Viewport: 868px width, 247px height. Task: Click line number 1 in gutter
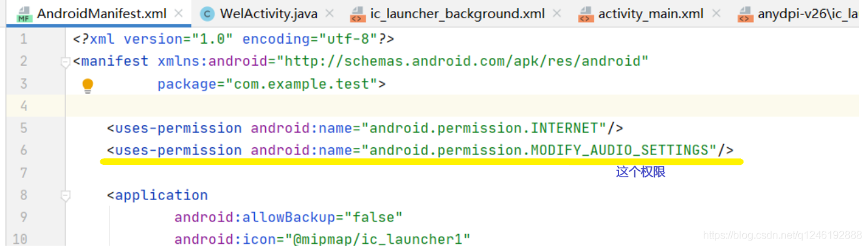[x=23, y=39]
